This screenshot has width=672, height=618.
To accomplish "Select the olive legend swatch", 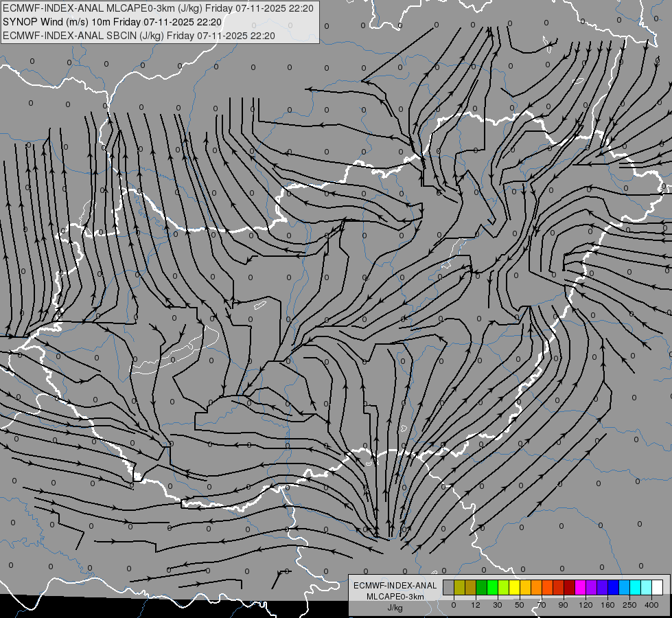I will [460, 588].
